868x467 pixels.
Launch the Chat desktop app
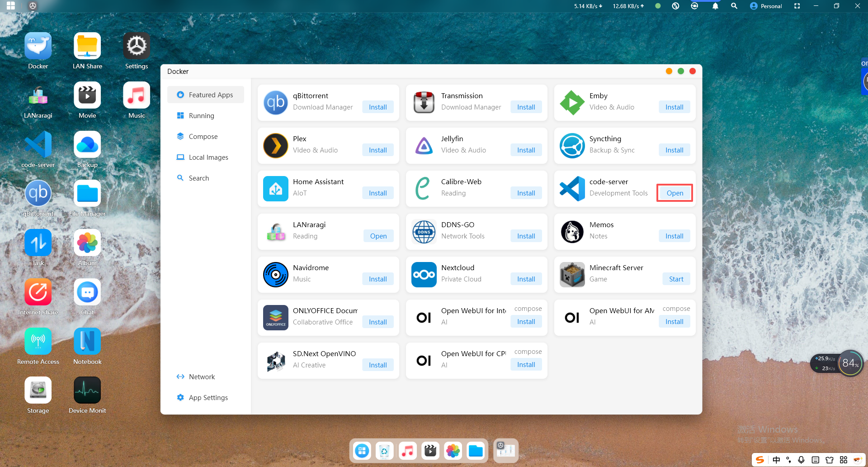[87, 292]
